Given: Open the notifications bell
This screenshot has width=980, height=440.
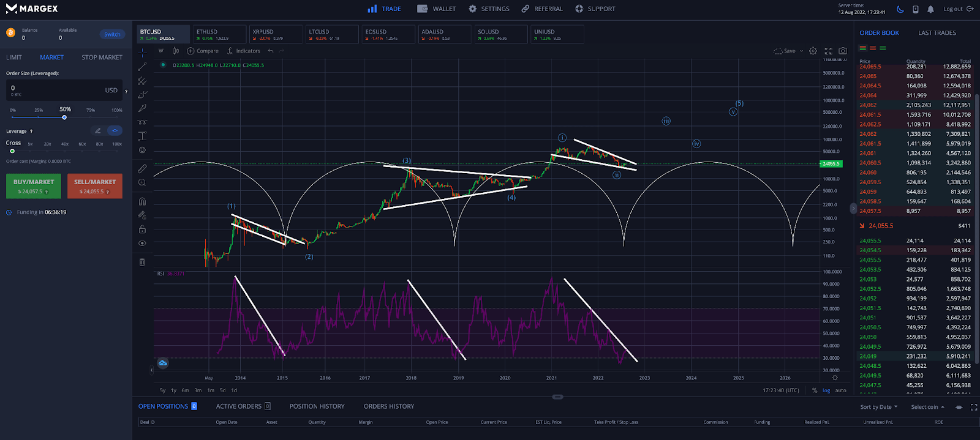Looking at the screenshot, I should (930, 9).
